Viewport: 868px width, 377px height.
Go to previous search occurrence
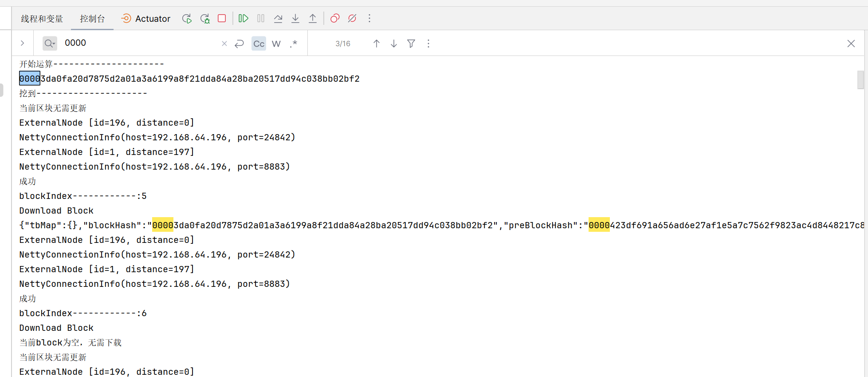click(x=377, y=44)
